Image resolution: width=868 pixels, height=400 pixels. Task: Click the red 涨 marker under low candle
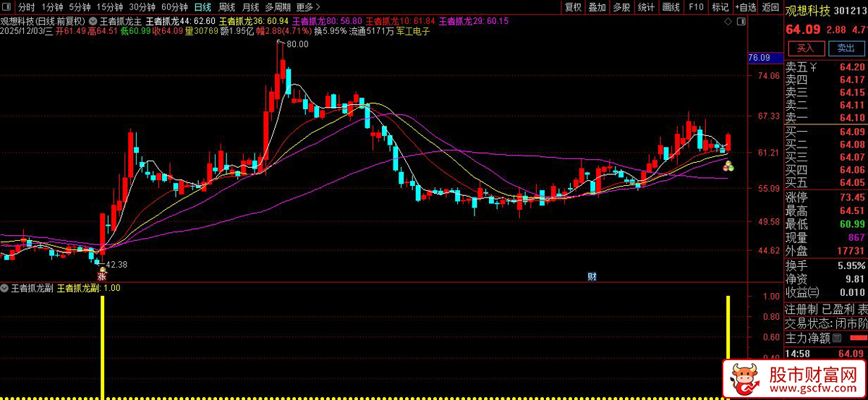tap(103, 276)
